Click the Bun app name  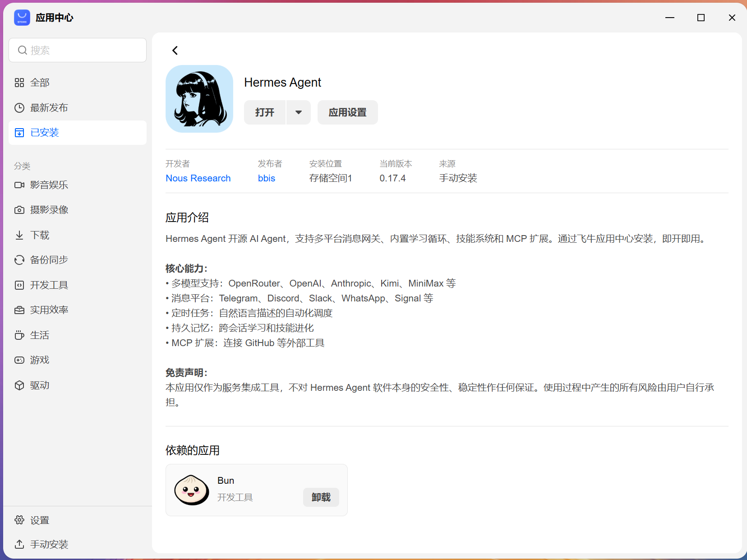pos(226,481)
